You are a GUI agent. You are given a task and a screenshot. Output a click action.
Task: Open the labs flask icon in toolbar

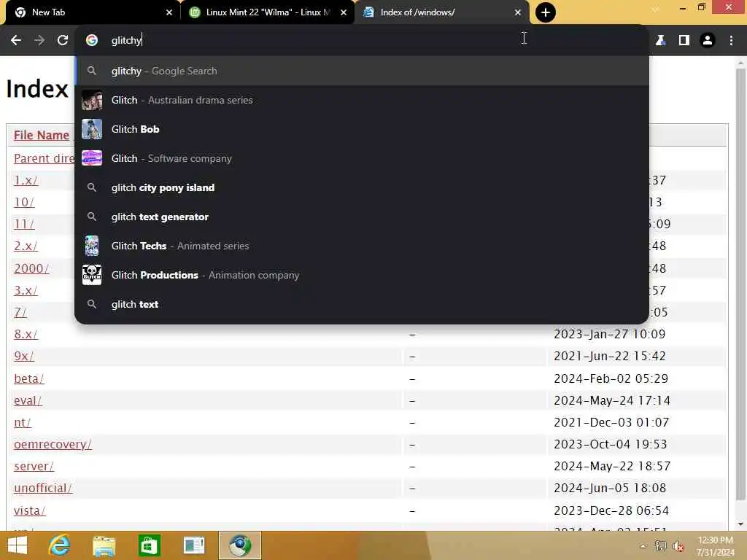click(x=660, y=41)
